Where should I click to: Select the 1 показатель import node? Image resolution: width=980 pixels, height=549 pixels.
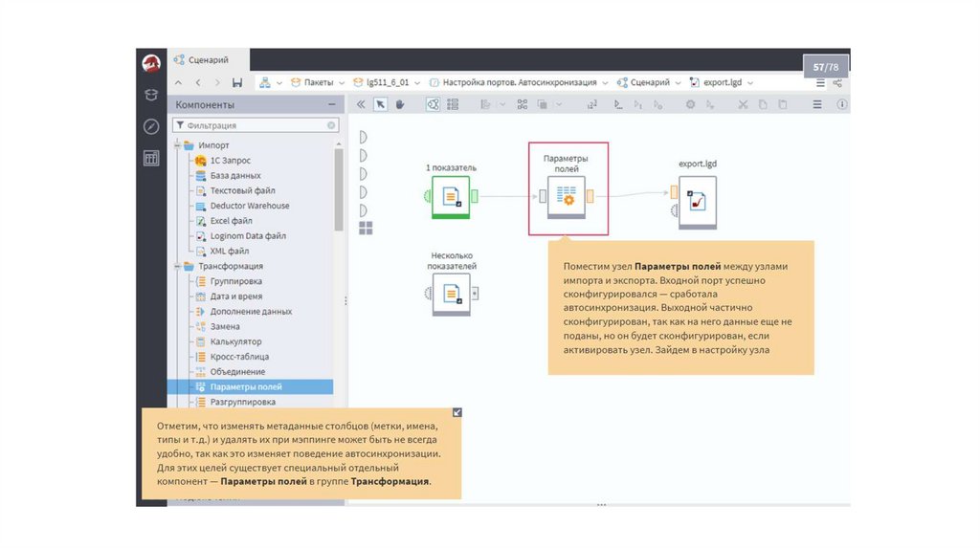click(x=451, y=197)
